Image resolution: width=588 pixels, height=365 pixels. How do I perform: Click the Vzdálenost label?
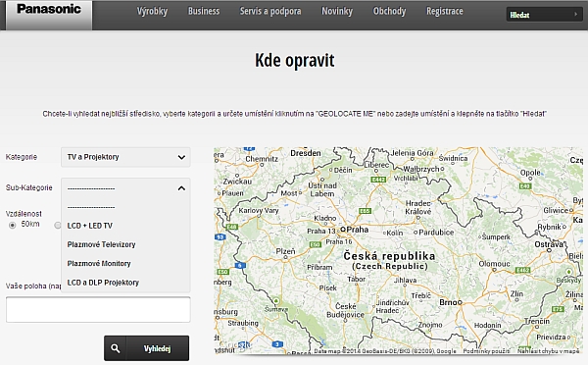(24, 214)
